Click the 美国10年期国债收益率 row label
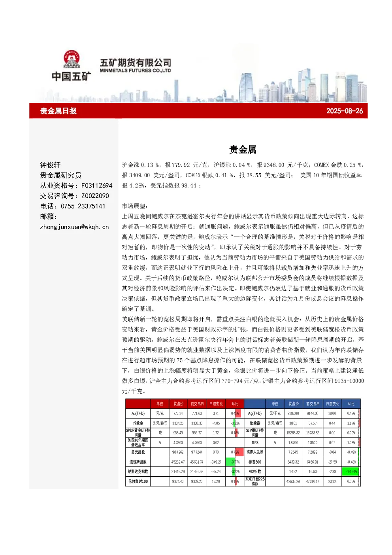Screen dimensions: 392x555 click(138, 443)
